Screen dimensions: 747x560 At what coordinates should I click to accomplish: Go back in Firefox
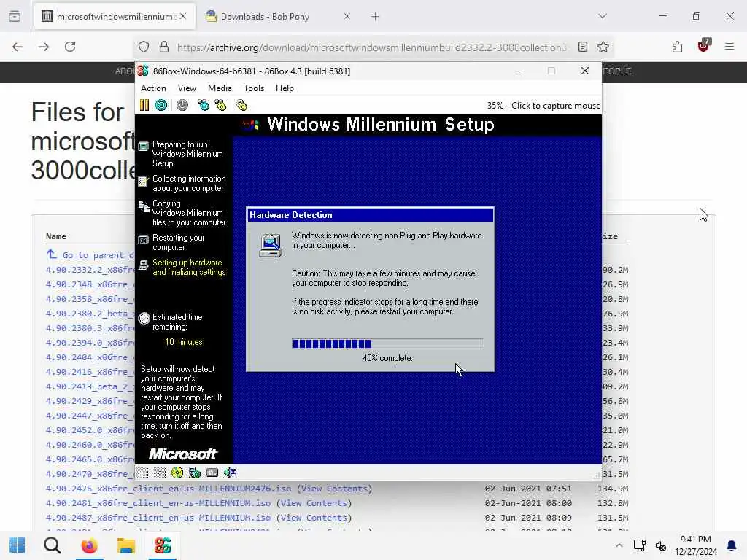click(x=18, y=47)
